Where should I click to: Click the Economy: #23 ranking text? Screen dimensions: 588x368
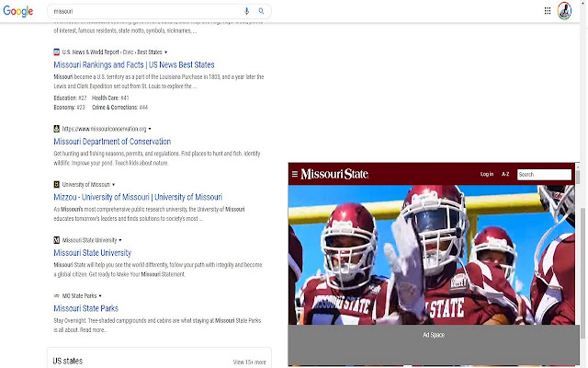tap(70, 108)
